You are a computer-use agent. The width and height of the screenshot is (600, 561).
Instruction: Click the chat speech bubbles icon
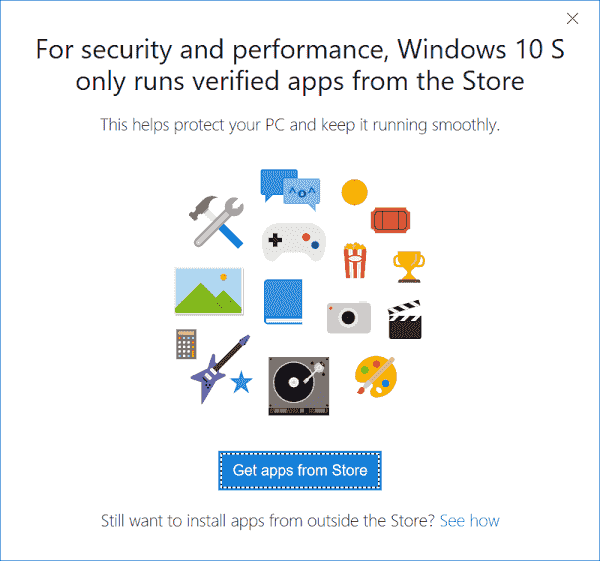click(x=289, y=187)
